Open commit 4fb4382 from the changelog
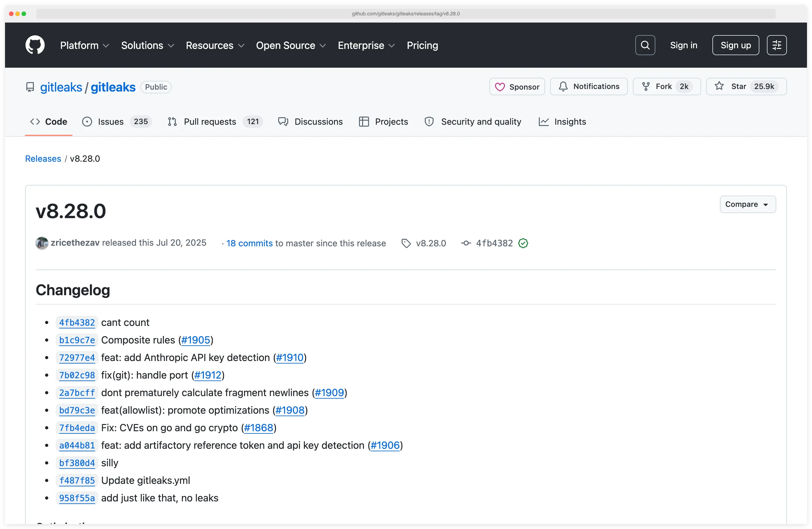Image resolution: width=812 pixels, height=529 pixels. (77, 322)
